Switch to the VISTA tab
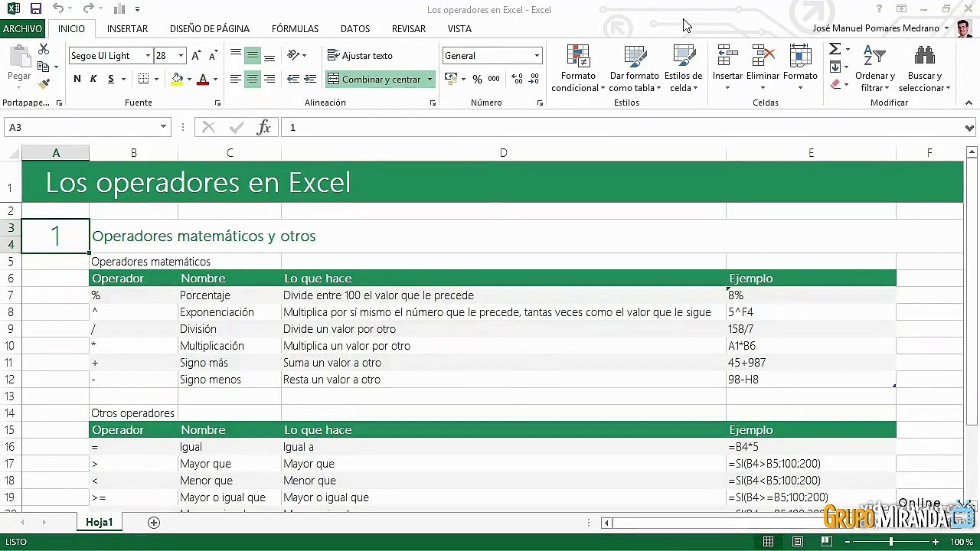This screenshot has height=551, width=980. pos(459,28)
